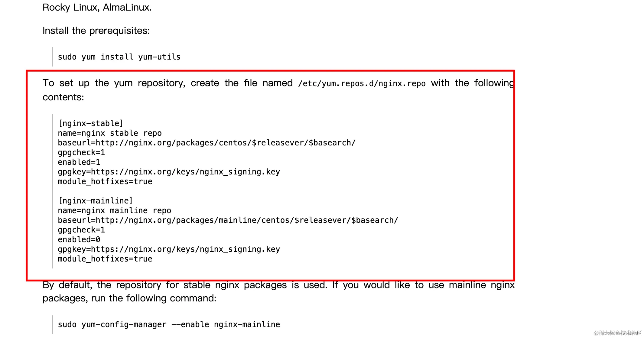644x338 pixels.
Task: Click the /etc/yum.repos.d/nginx.repo file path
Action: [x=362, y=83]
